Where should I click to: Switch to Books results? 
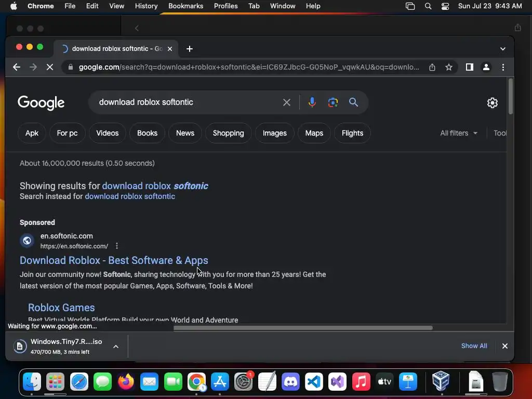click(147, 133)
